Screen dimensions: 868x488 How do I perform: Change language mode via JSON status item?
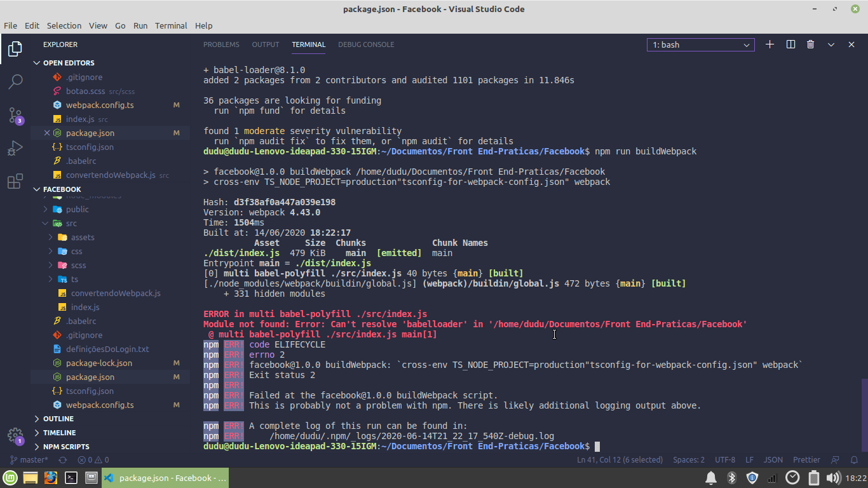coord(773,460)
